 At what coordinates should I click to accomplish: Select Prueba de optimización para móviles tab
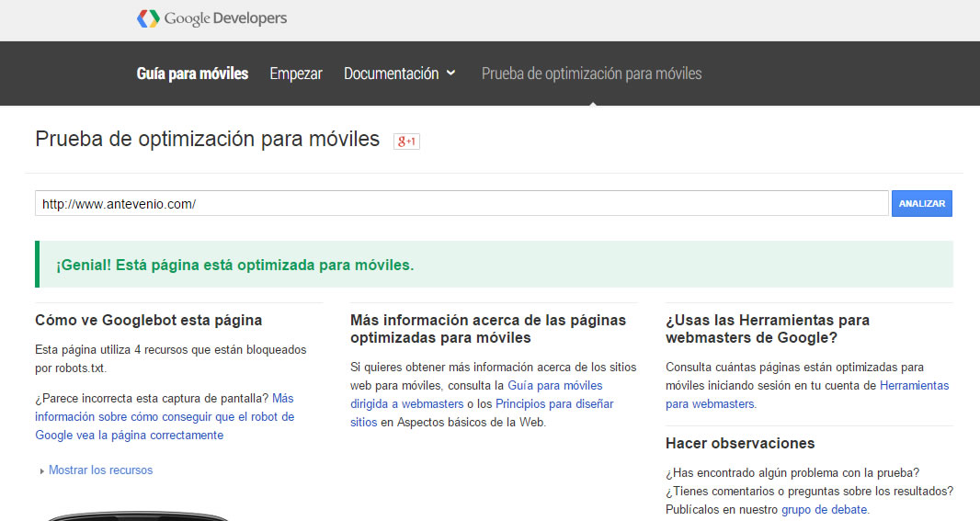point(591,74)
